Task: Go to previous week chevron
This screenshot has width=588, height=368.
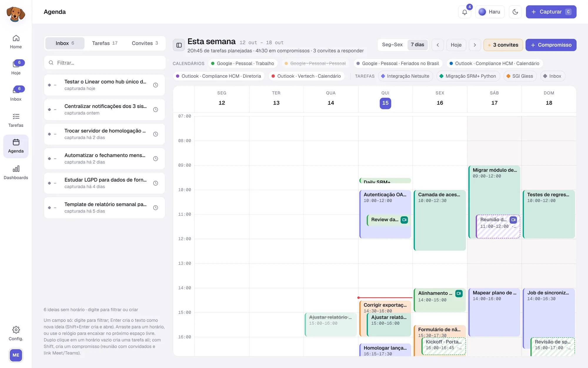Action: (437, 45)
